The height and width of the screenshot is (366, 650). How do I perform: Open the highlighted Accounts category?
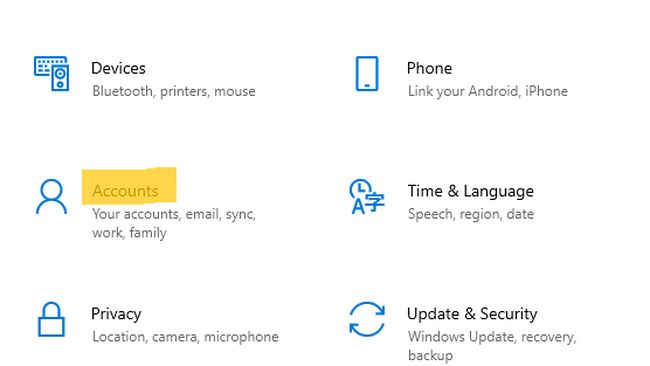[x=125, y=191]
